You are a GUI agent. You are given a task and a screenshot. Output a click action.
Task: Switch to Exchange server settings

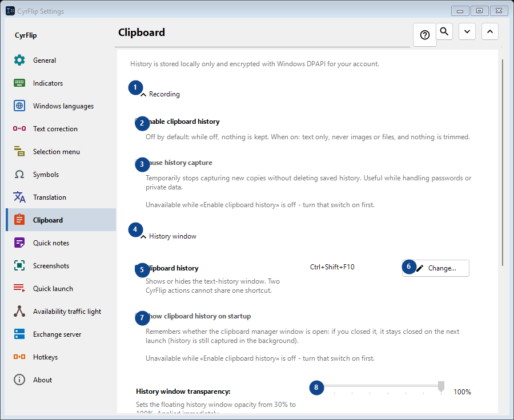pos(61,334)
